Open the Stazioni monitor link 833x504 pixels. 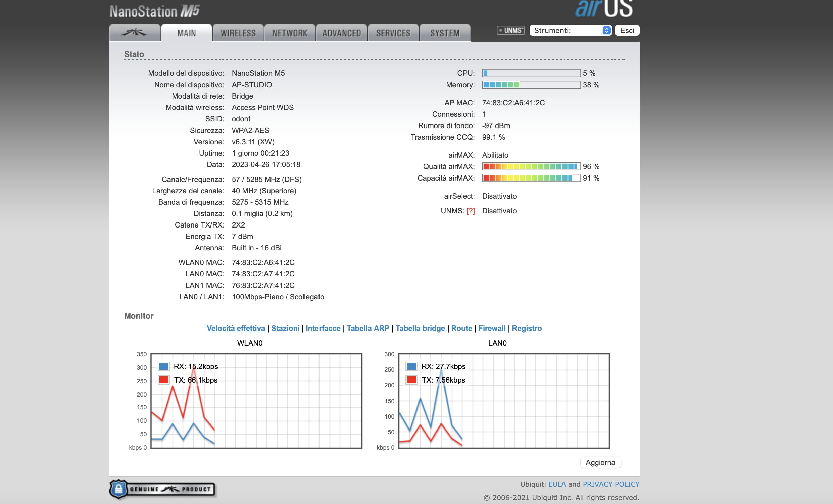285,328
